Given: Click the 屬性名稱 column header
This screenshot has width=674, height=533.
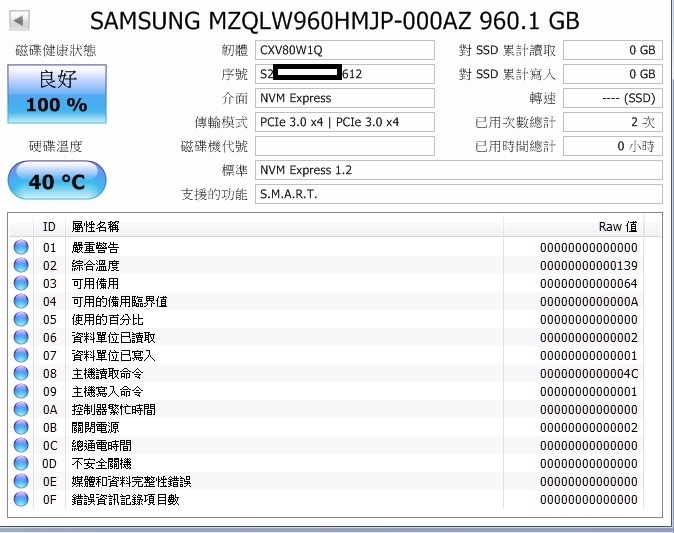Looking at the screenshot, I should (x=284, y=226).
